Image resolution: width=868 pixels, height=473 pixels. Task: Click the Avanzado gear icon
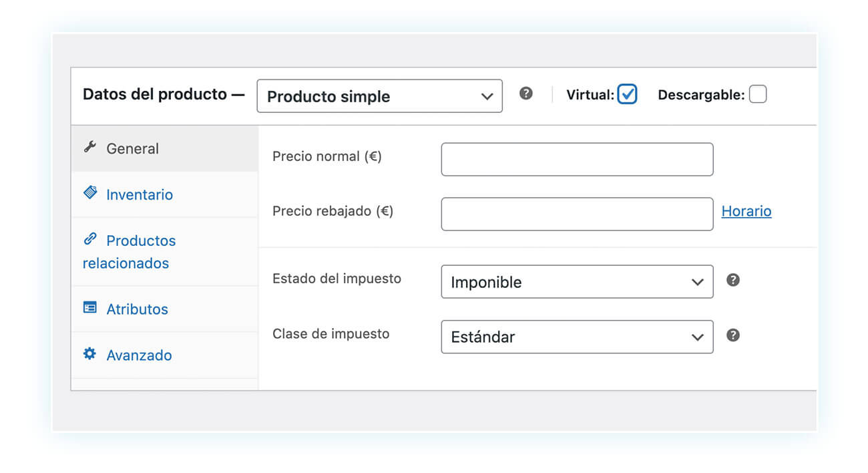[x=90, y=353]
